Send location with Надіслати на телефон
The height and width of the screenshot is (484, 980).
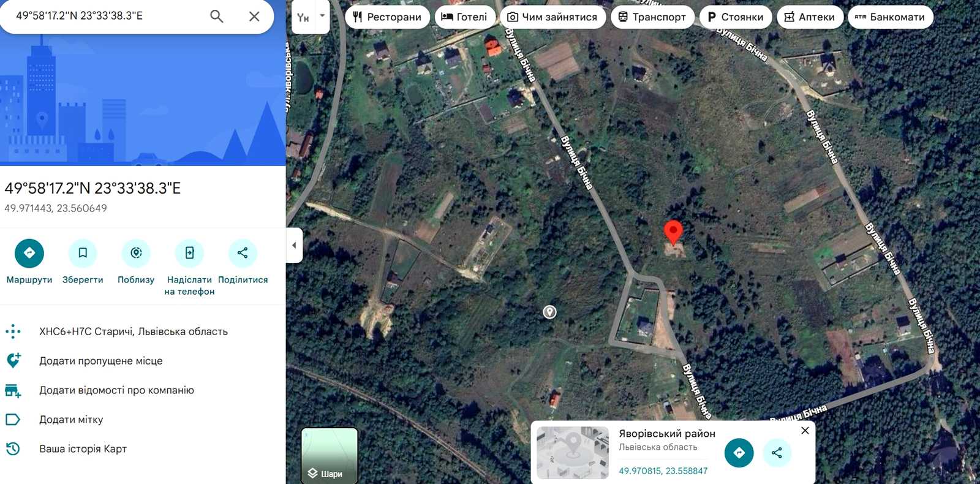click(x=189, y=253)
